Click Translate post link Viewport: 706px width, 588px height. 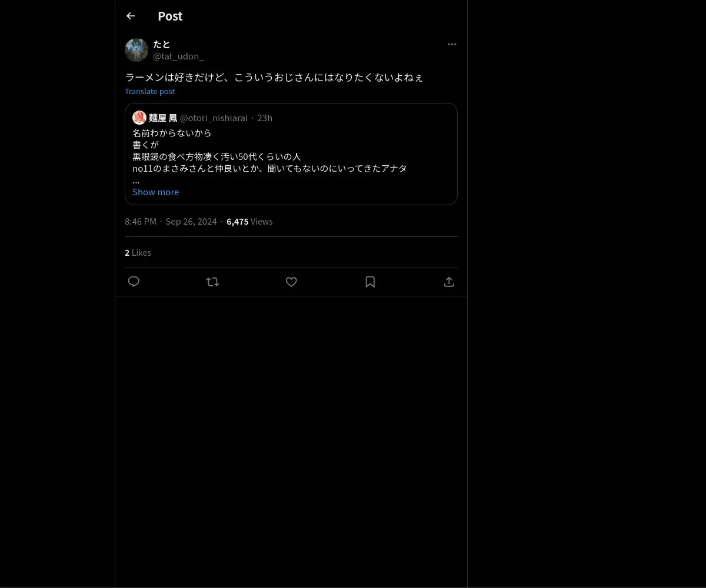click(149, 91)
